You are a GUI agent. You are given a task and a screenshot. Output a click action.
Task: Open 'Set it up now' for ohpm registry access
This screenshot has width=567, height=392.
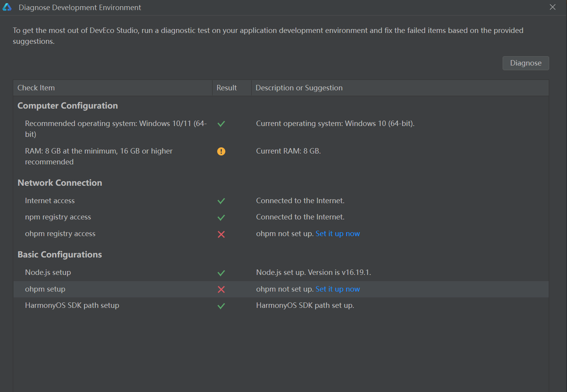coord(337,234)
